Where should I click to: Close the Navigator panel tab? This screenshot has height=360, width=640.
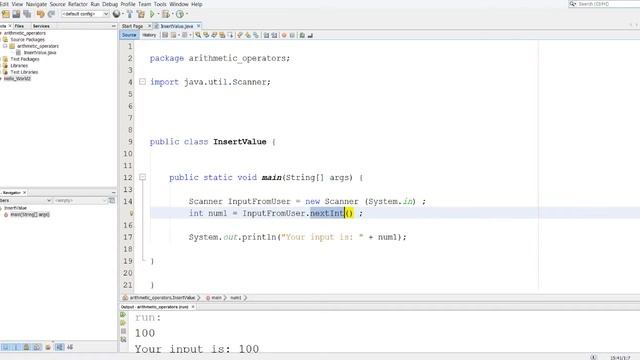pos(24,193)
